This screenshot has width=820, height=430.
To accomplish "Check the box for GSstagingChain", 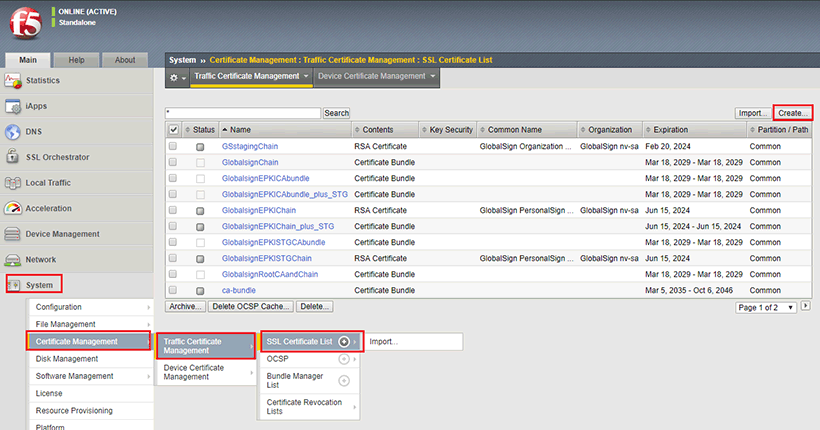I will (x=173, y=146).
